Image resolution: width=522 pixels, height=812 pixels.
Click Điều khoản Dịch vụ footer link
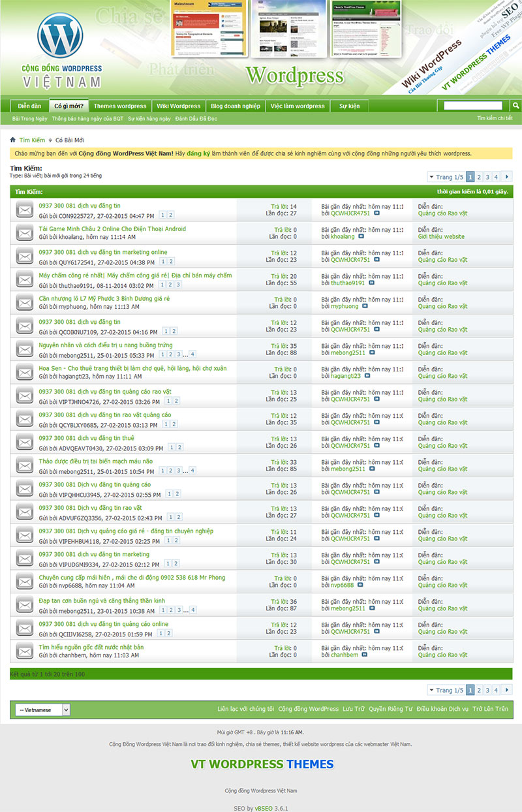coord(442,709)
